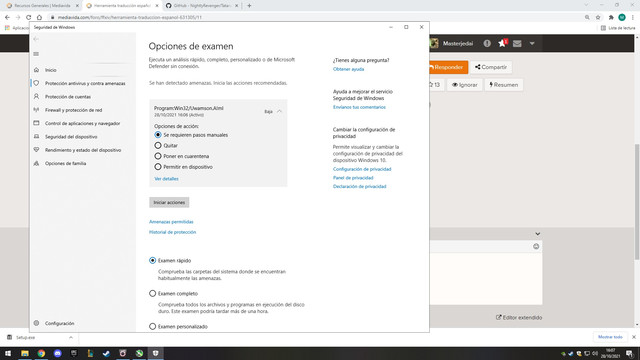Screen dimensions: 640x360
Task: Switch to 'Herramienta traducción español' tab
Action: [x=122, y=6]
